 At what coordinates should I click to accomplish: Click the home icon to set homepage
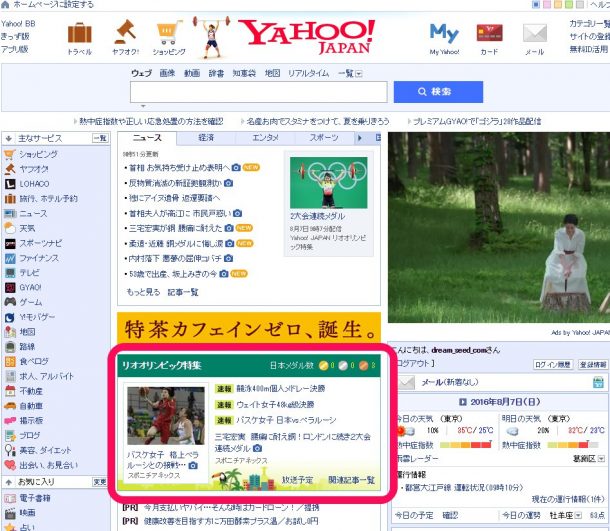(5, 4)
